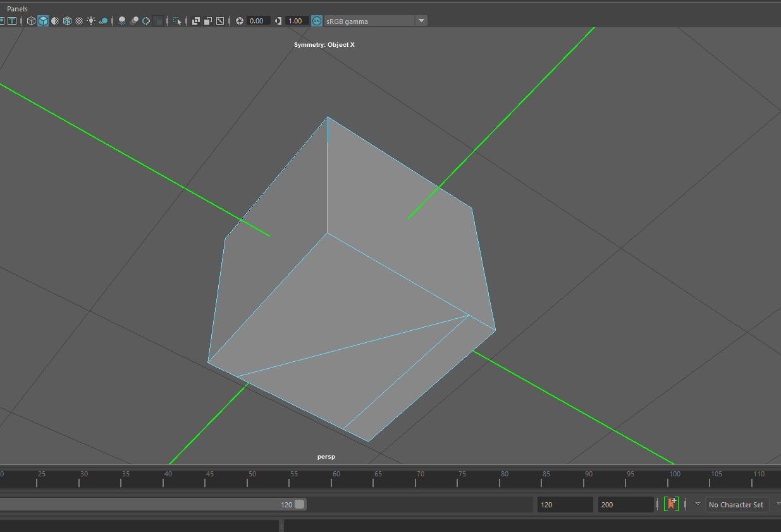The width and height of the screenshot is (781, 532).
Task: Click the animation end time field 200
Action: (x=625, y=505)
